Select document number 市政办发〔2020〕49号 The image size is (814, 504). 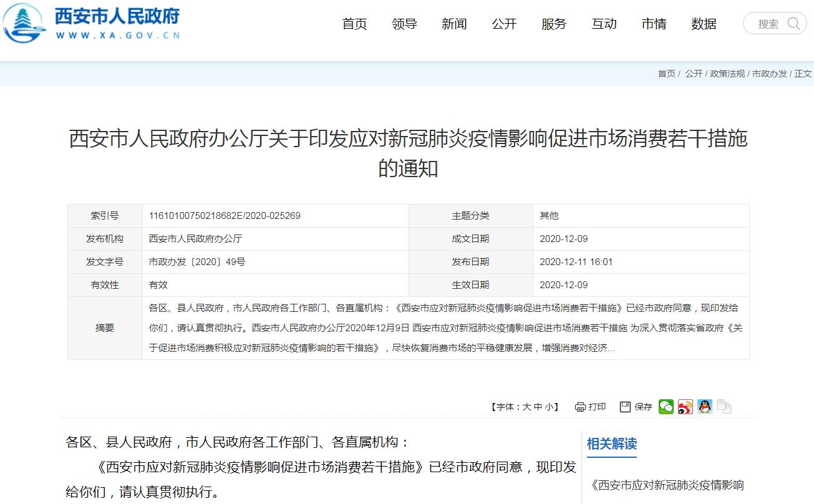click(197, 262)
